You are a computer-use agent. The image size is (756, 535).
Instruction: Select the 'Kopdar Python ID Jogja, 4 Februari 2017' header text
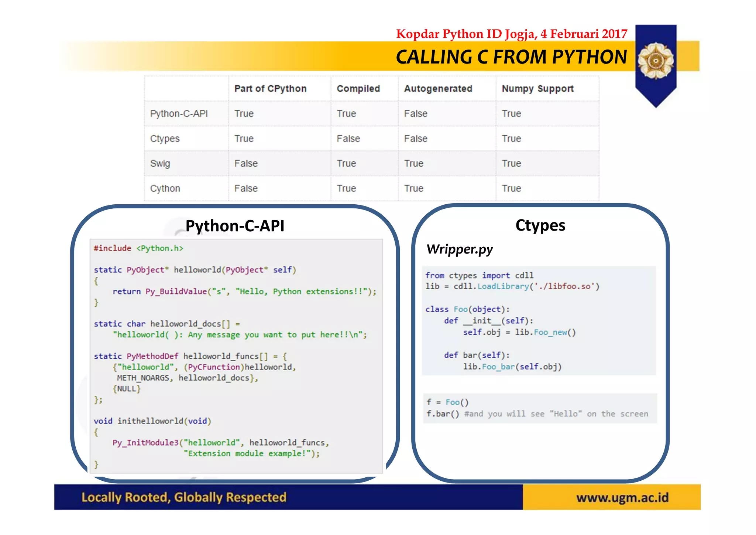512,34
